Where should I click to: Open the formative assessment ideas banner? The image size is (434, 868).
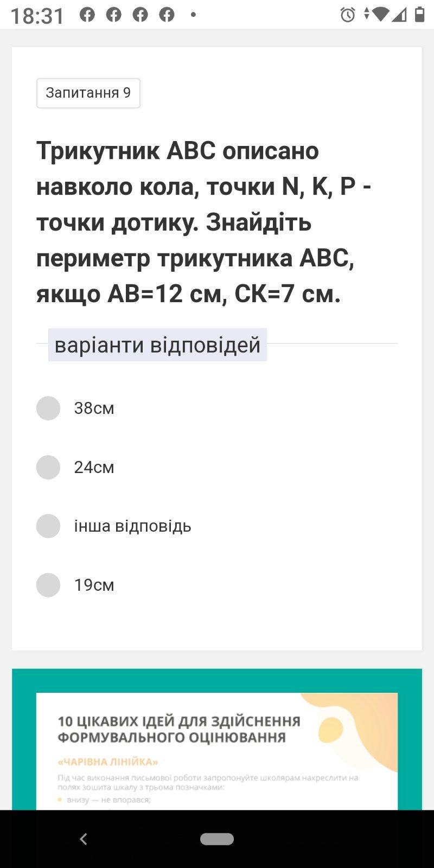point(217,749)
